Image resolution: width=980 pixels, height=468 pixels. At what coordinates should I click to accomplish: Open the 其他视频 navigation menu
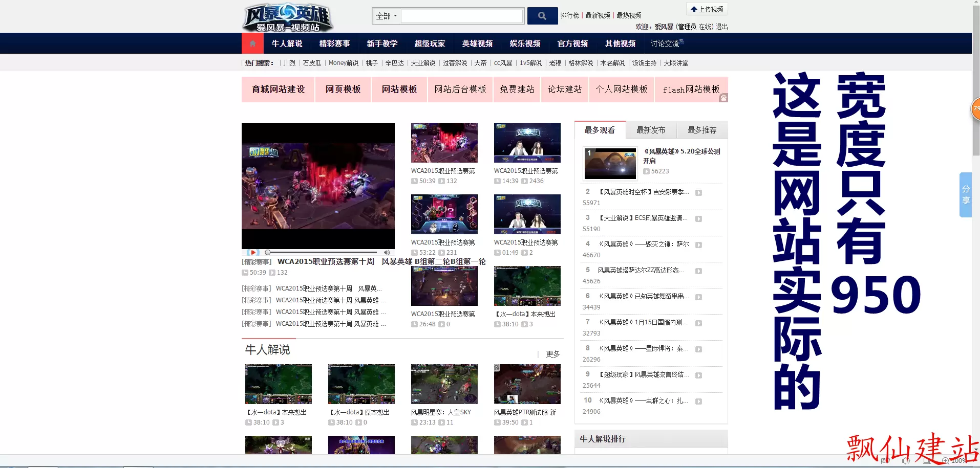coord(620,43)
